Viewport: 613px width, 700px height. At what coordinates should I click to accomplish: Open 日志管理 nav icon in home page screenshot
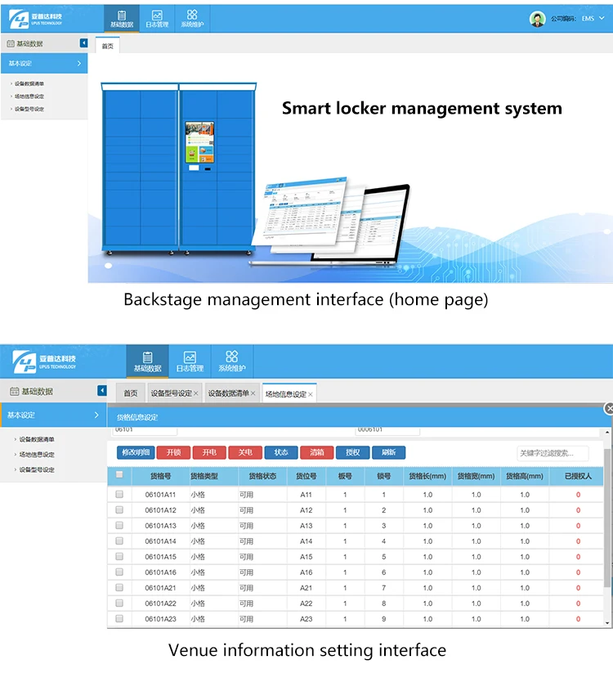[157, 19]
